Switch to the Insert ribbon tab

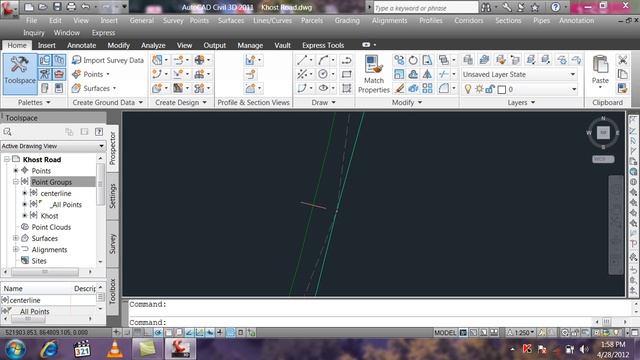[47, 45]
